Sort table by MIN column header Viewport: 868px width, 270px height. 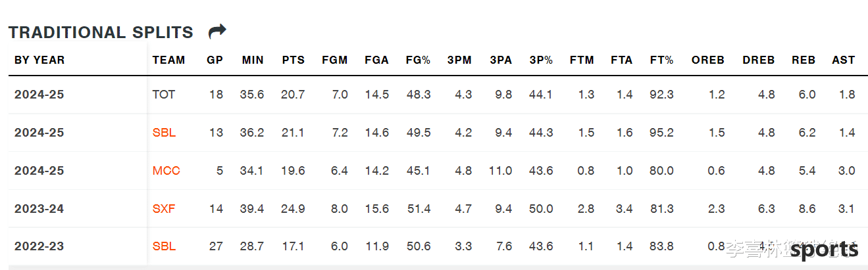253,60
